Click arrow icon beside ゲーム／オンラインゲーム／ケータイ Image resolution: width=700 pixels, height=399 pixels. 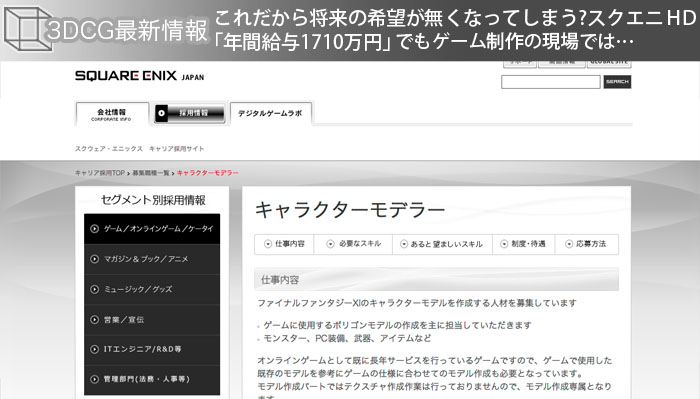click(x=94, y=229)
